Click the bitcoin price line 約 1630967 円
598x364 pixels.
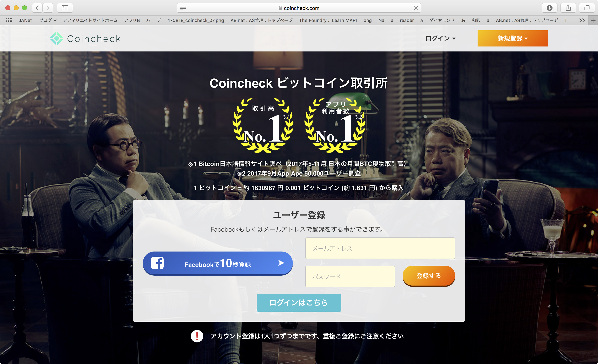click(x=299, y=188)
